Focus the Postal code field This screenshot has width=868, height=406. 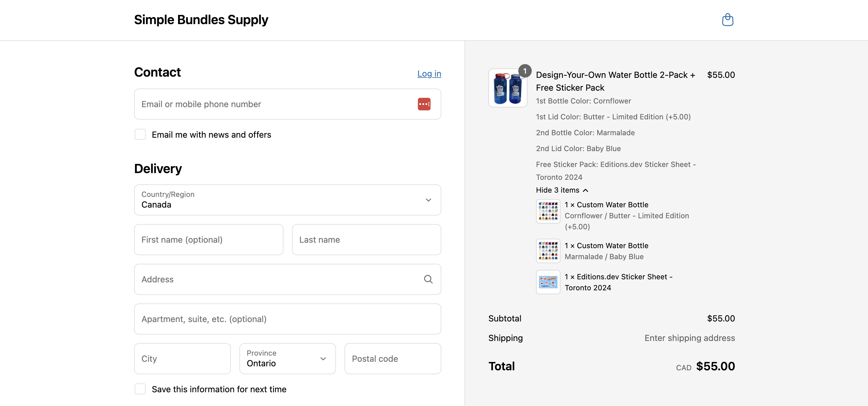coord(392,359)
